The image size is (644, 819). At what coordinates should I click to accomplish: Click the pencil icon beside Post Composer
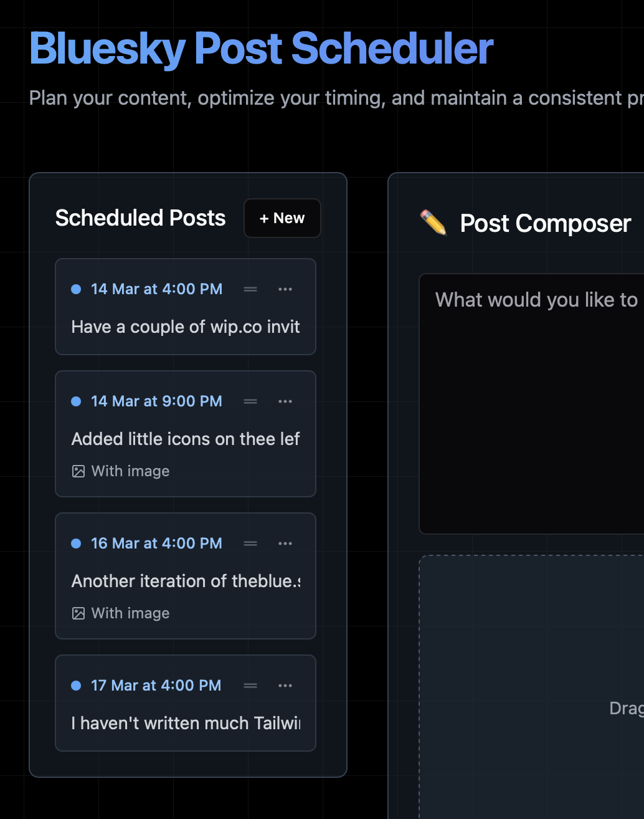[433, 223]
